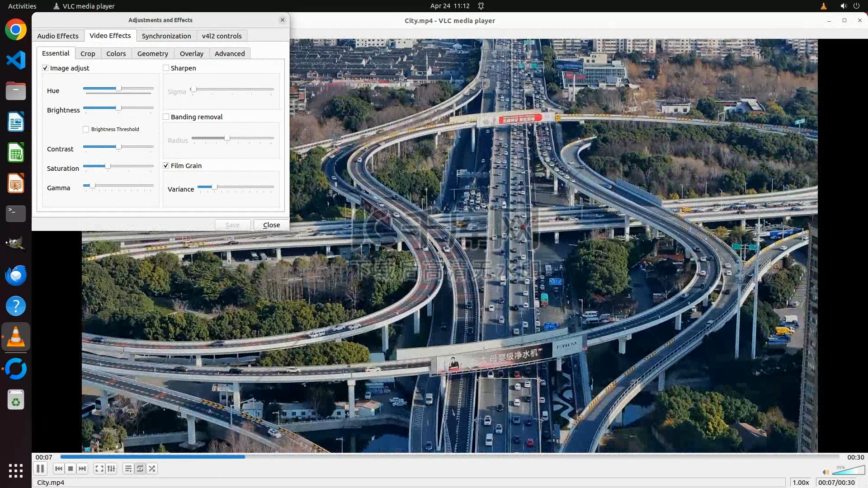Pause the video playback
The width and height of the screenshot is (868, 488).
[x=40, y=469]
